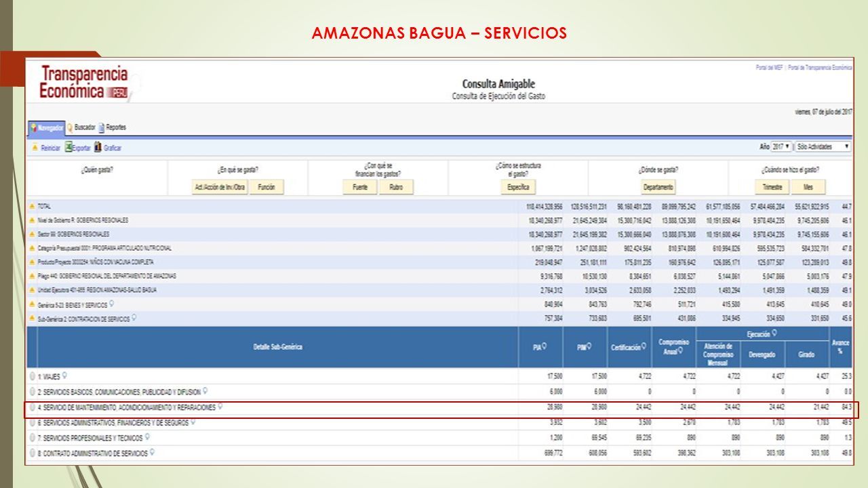Select radio for 6: SERVICIOS ADMINISTRATIVOS, FINANCIEROS
The width and height of the screenshot is (868, 488).
click(32, 422)
